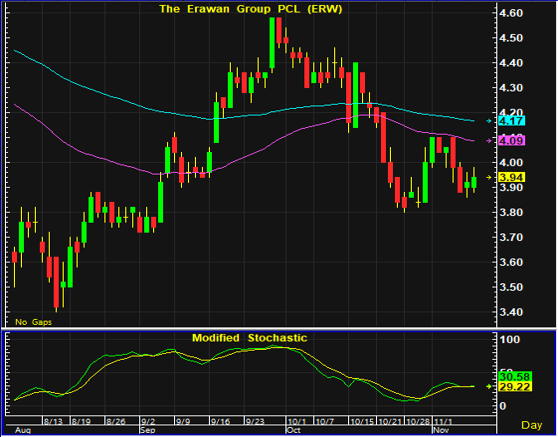Viewport: 558px width, 437px height.
Task: Click the cyan arrow next to 4.17
Action: pyautogui.click(x=489, y=121)
